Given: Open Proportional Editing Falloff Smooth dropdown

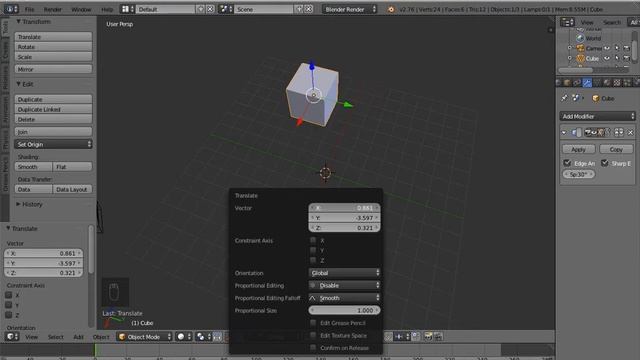Looking at the screenshot, I should [x=344, y=298].
